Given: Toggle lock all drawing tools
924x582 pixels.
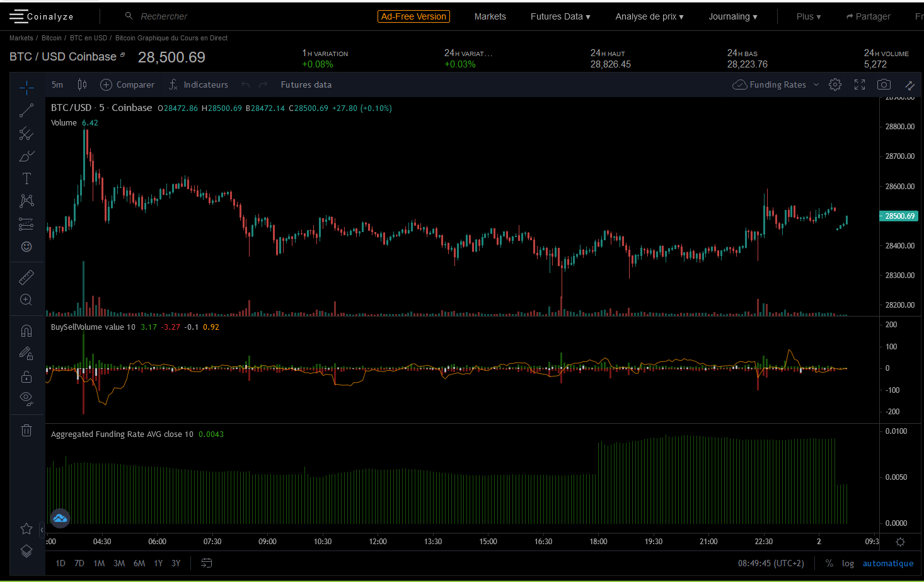Looking at the screenshot, I should 26,376.
